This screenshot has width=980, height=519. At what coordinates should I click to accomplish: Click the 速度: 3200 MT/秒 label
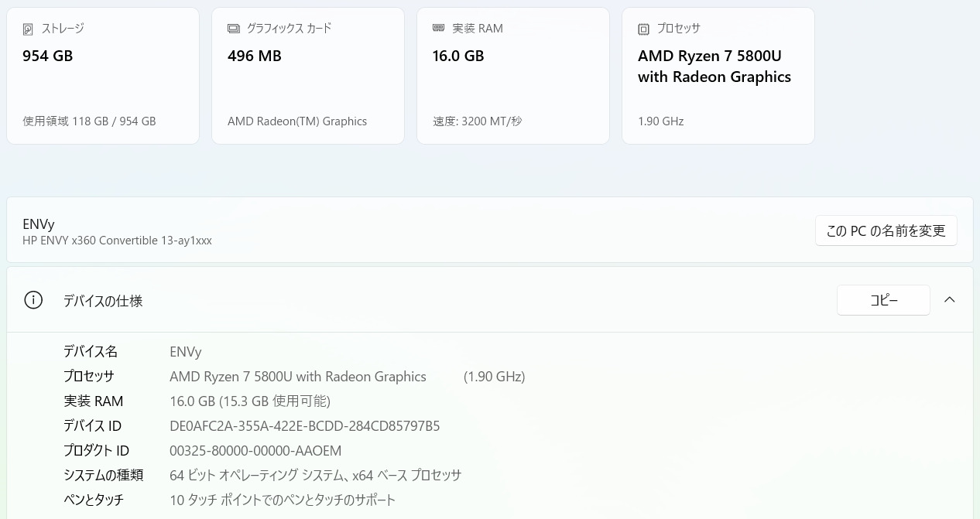point(478,121)
